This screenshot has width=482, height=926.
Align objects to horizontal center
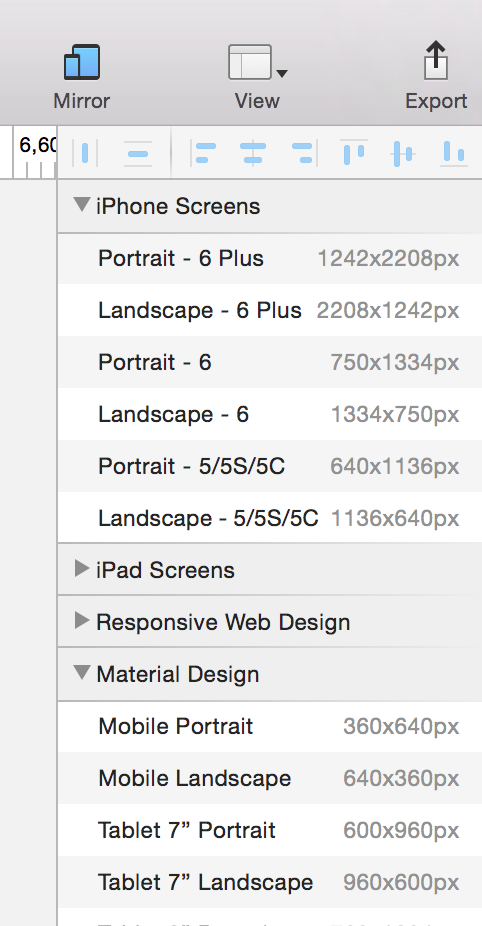253,154
